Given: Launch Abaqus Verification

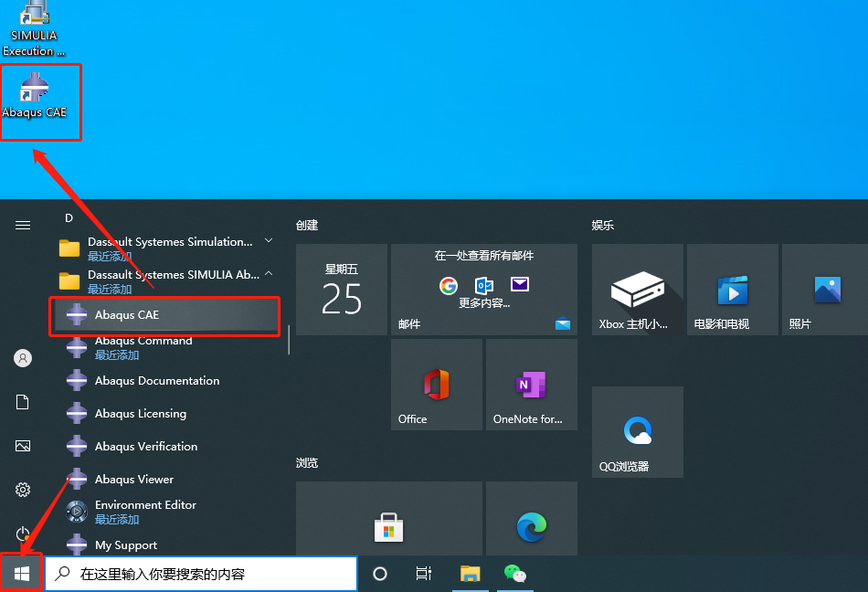Looking at the screenshot, I should point(164,447).
